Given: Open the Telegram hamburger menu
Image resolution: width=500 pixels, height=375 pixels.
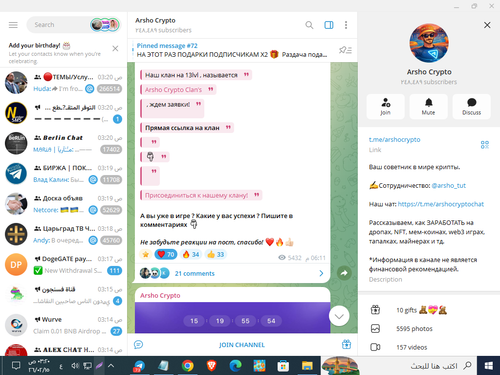Looking at the screenshot, I should [13, 25].
